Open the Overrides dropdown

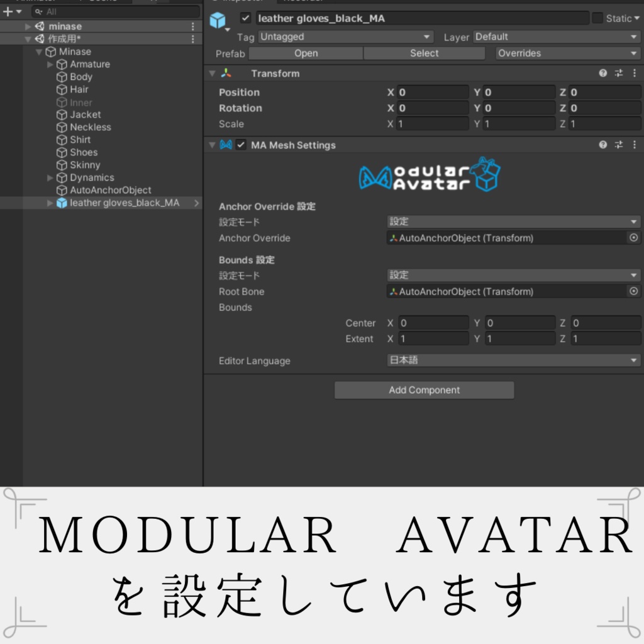(568, 53)
